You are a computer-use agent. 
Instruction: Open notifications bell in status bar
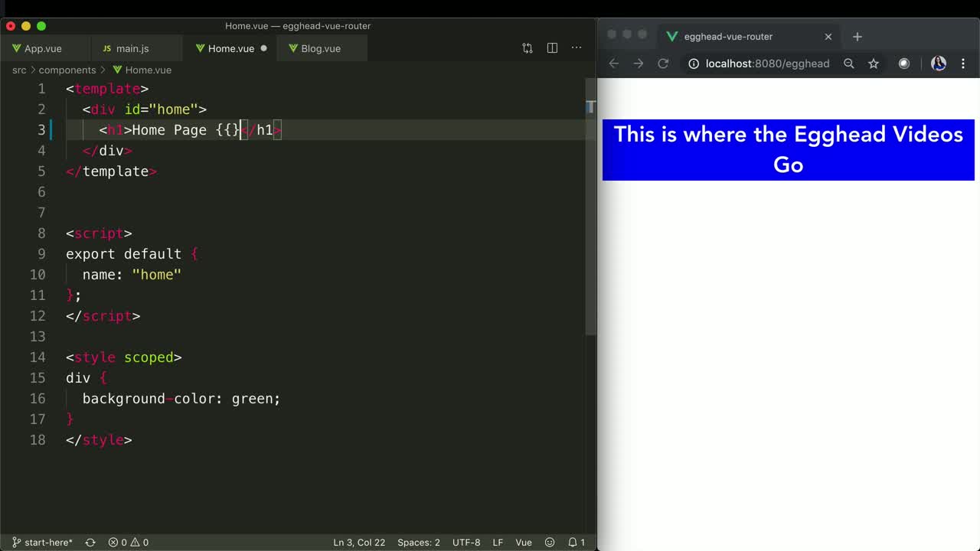(576, 542)
